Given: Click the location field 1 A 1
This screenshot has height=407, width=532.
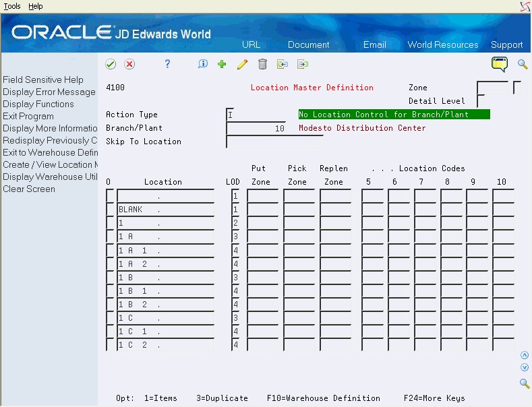Looking at the screenshot, I should point(166,250).
